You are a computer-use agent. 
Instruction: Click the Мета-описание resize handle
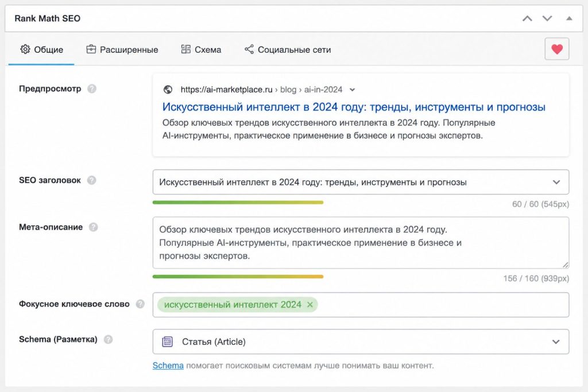(x=565, y=265)
